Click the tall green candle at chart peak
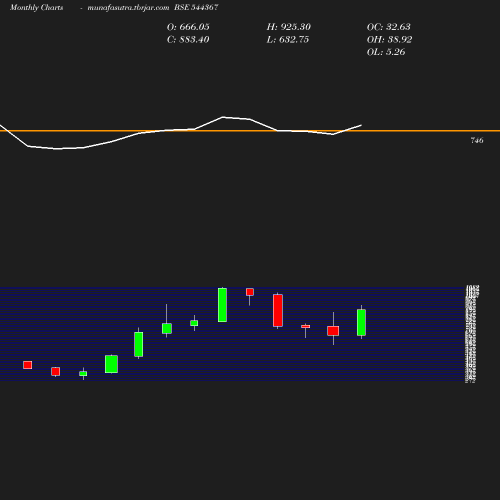The height and width of the screenshot is (500, 500). coord(222,305)
